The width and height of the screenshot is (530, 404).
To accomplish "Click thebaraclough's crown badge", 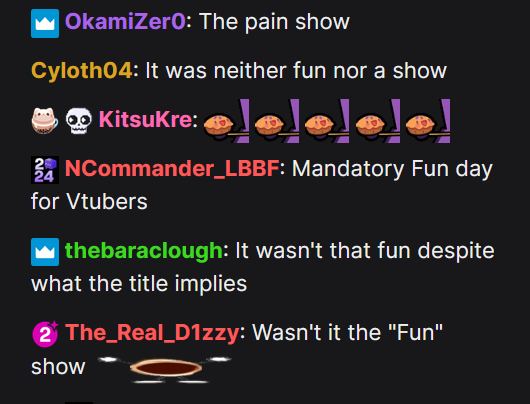I will tap(45, 252).
